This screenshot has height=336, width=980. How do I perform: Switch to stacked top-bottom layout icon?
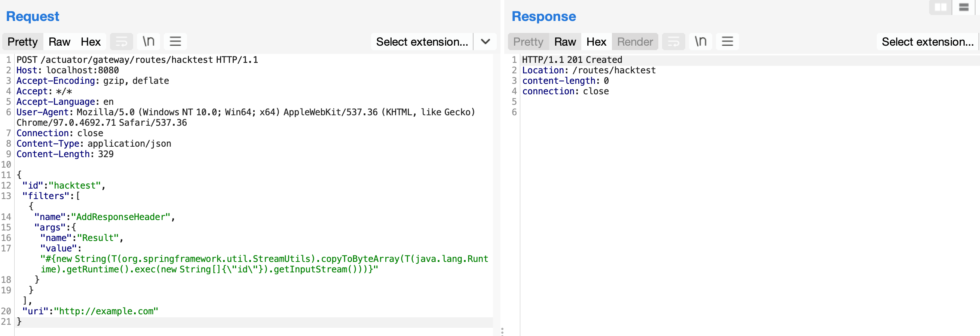click(964, 7)
